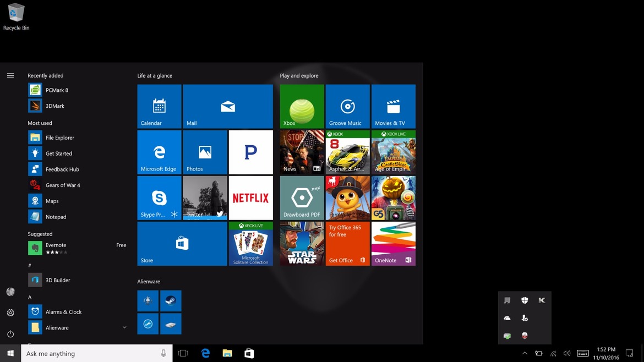Open the touch keyboard icon
Viewport: 644px width, 362px height.
(583, 353)
